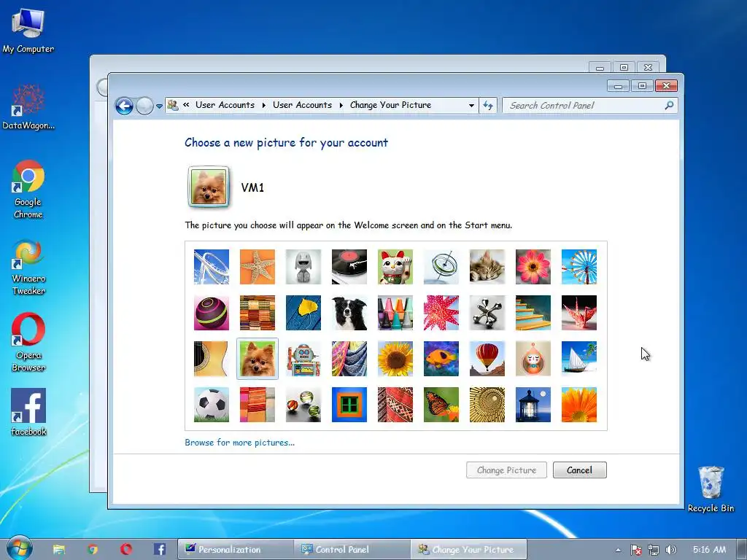Navigate to second User Accounts breadcrumb
This screenshot has height=560, width=747.
point(302,105)
